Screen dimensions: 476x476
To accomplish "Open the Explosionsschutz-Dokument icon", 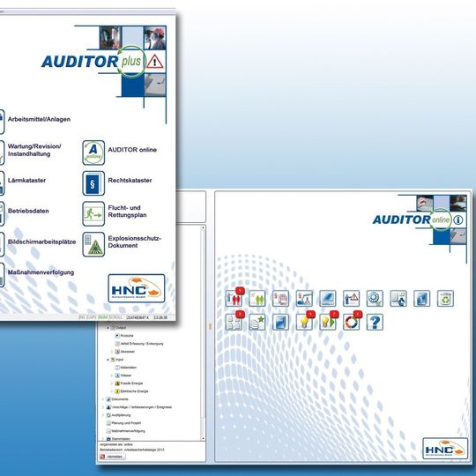I will tap(93, 244).
